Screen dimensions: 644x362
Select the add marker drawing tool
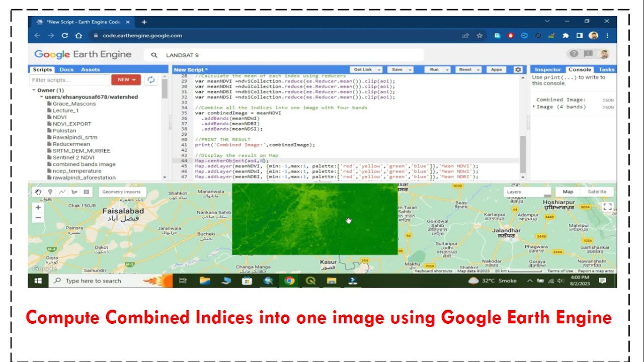coord(50,192)
